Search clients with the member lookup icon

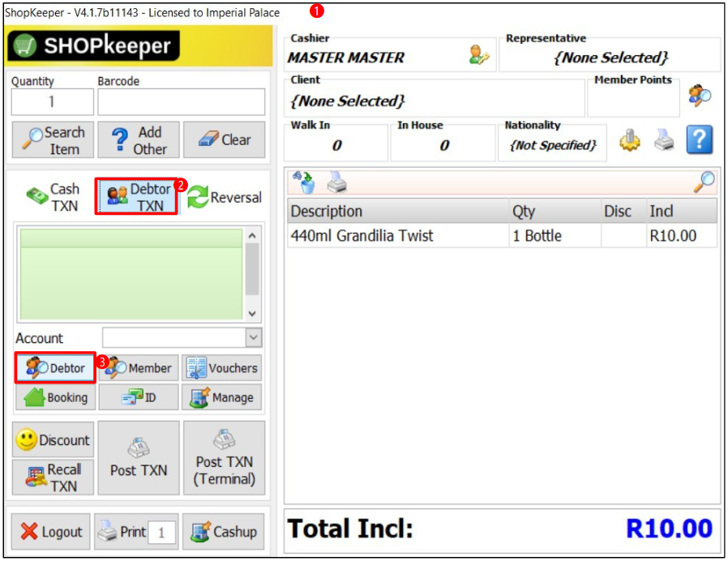[x=700, y=96]
